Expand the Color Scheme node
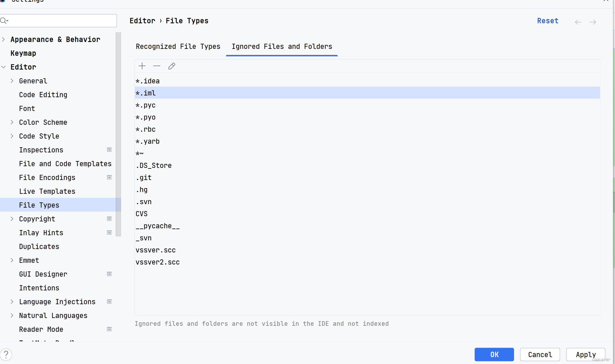 coord(12,122)
